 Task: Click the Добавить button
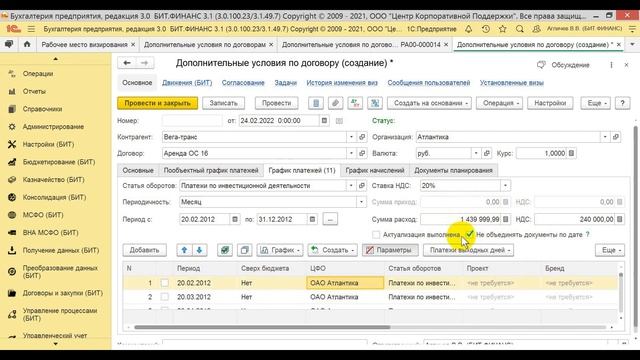tap(144, 250)
